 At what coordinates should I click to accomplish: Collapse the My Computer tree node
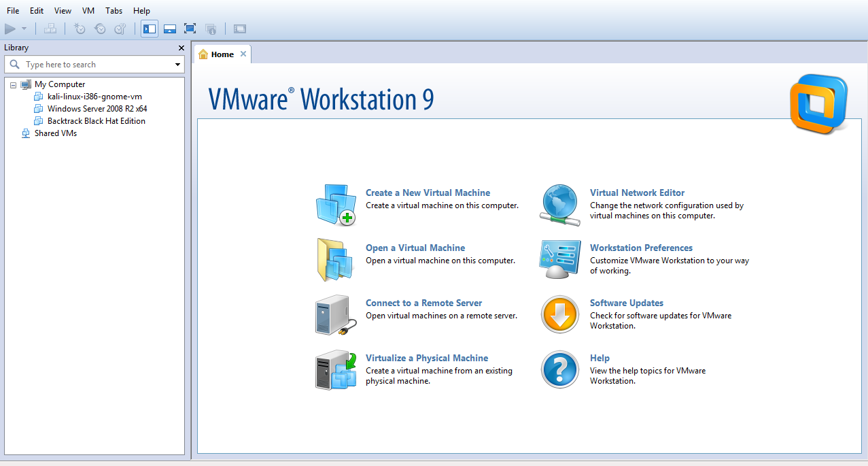(14, 85)
